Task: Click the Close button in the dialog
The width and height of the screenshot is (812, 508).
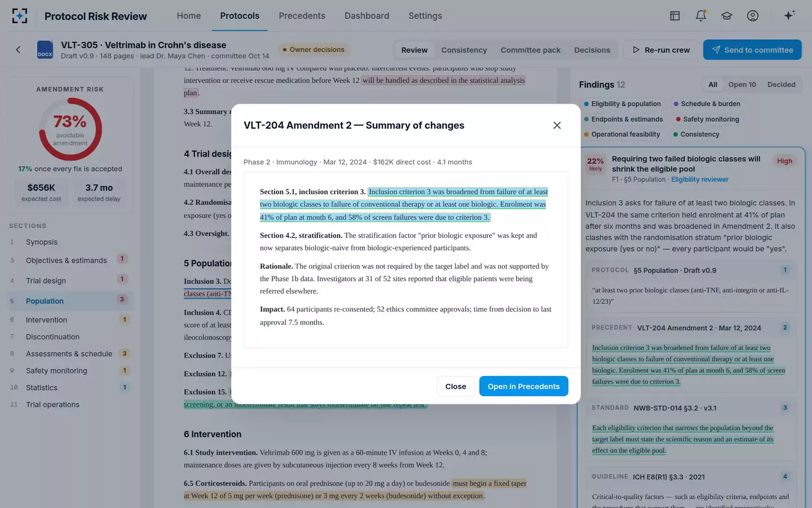Action: tap(456, 386)
